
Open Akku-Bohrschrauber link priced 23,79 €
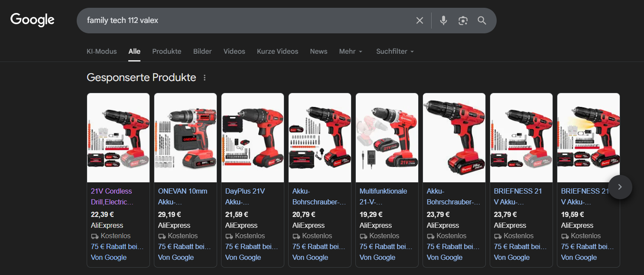pyautogui.click(x=454, y=197)
